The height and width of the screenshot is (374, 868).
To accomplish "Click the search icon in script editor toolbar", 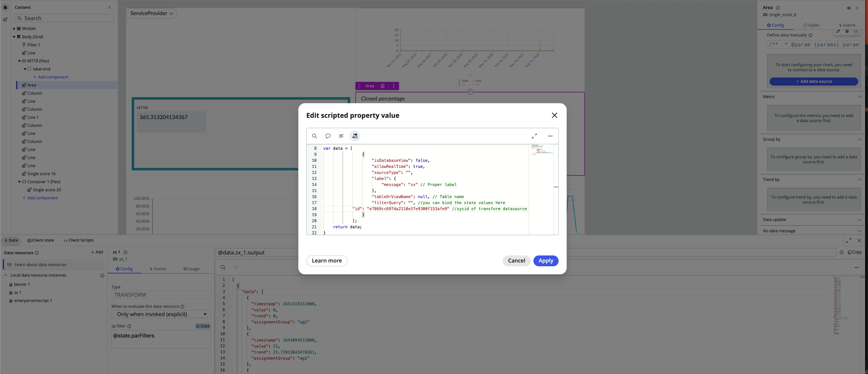I will coord(314,136).
